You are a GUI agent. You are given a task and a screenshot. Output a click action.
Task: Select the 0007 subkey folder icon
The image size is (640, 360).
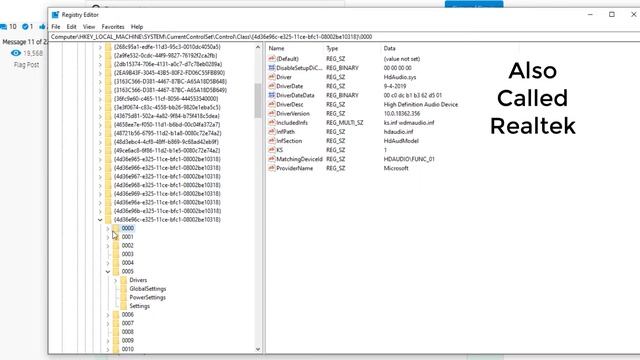(116, 323)
